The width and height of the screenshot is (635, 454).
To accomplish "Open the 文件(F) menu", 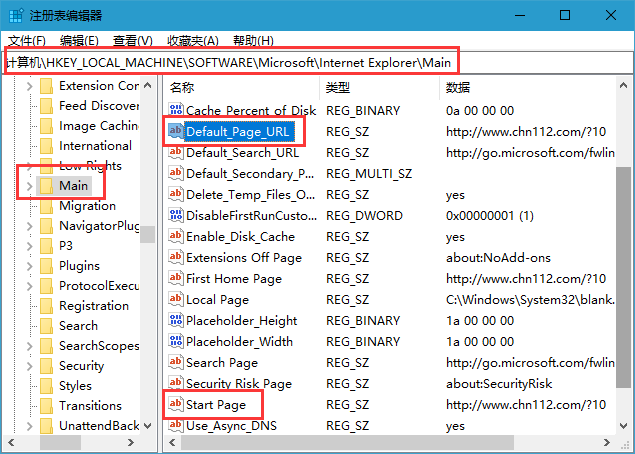I will tap(27, 41).
